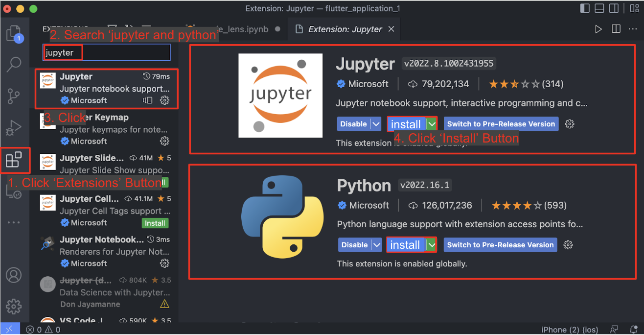Switch Jupyter to Pre-Release Version
The image size is (644, 335).
point(501,124)
